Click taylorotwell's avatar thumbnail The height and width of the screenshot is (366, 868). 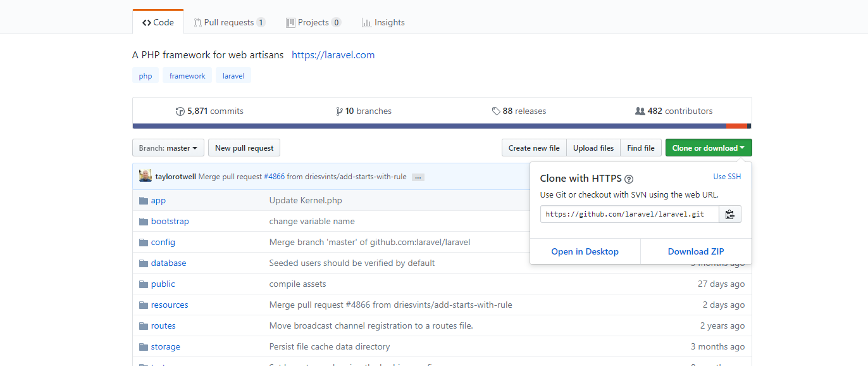point(146,176)
